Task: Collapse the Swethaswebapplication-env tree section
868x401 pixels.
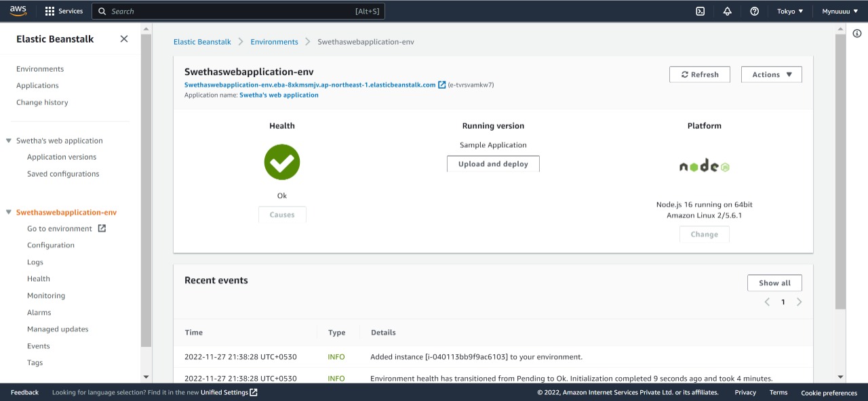Action: 9,212
